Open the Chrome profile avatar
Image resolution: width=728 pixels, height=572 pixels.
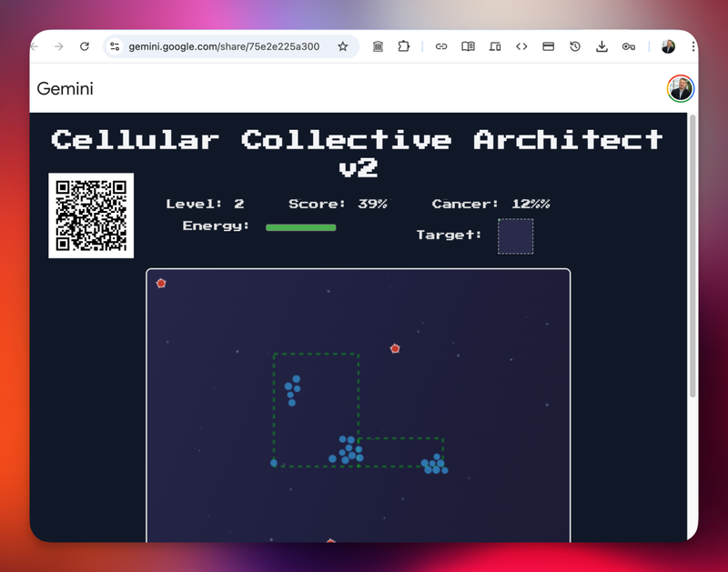[x=668, y=46]
